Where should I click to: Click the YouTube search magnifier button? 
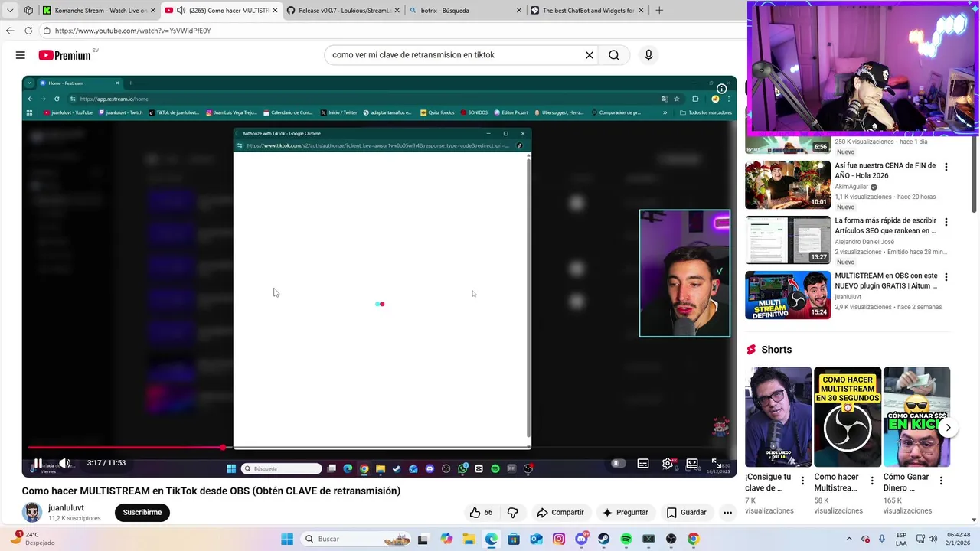point(614,55)
